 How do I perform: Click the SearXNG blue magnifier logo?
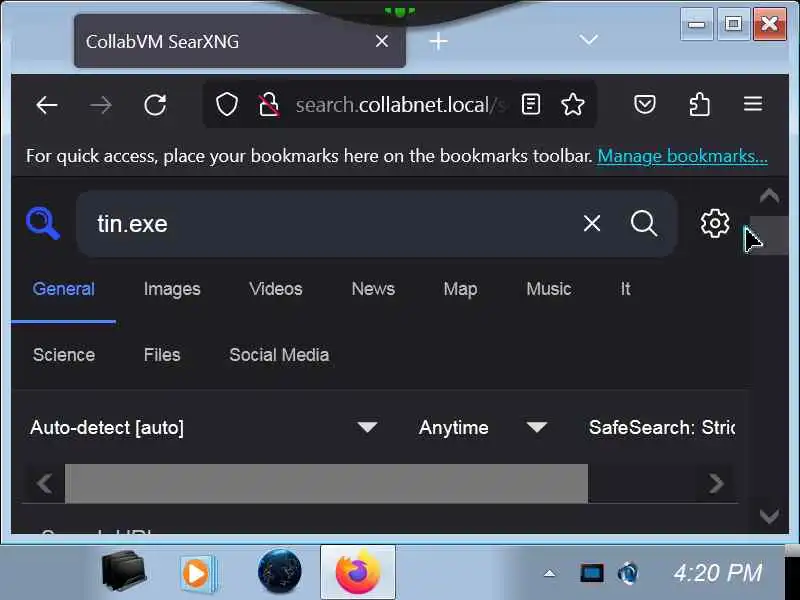43,223
